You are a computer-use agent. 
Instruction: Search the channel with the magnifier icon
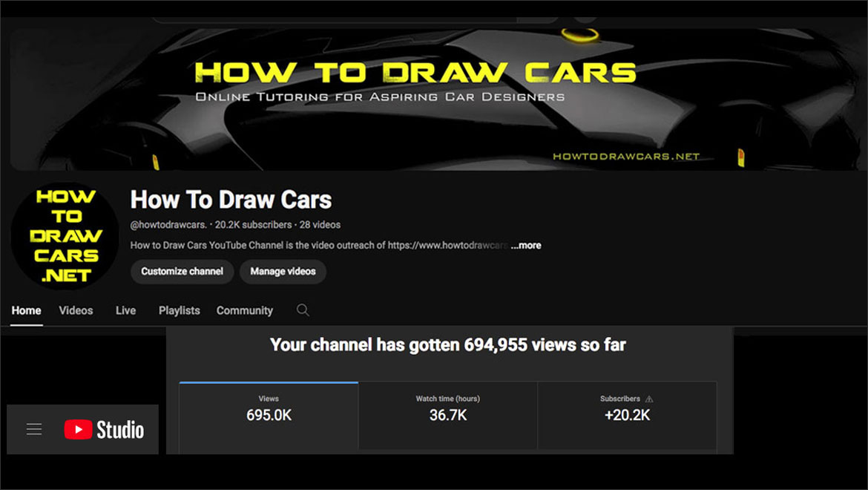point(303,310)
